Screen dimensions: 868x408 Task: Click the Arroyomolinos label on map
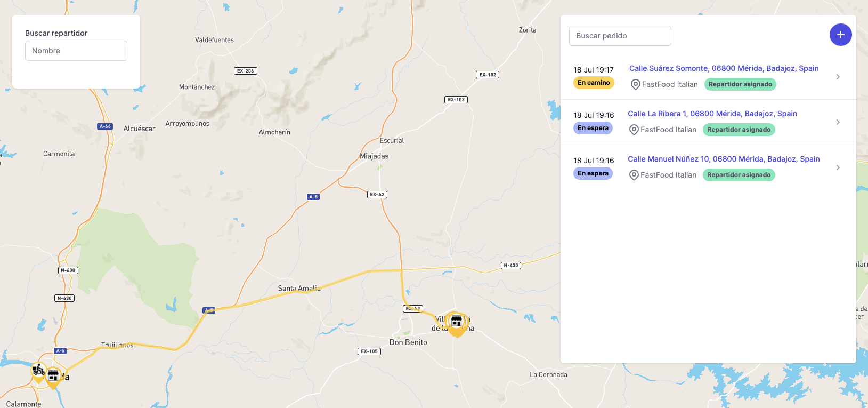[x=188, y=124]
